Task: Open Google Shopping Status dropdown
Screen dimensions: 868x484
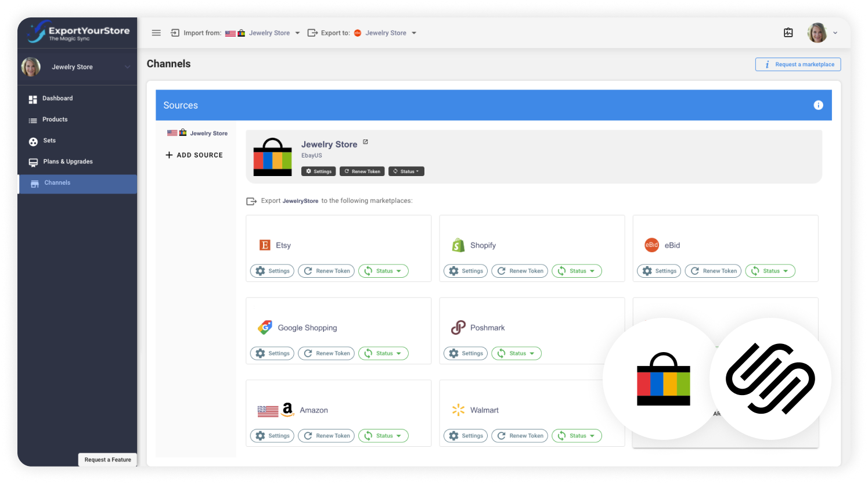Action: coord(383,353)
